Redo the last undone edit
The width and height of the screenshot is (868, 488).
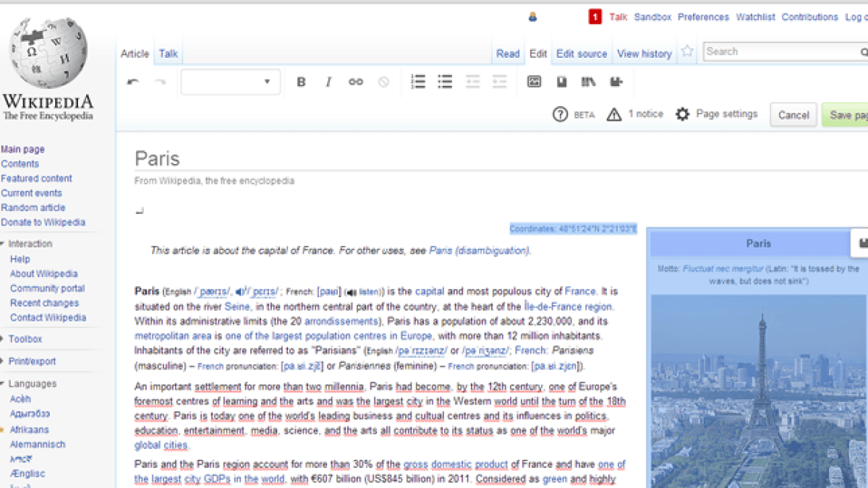pos(160,82)
